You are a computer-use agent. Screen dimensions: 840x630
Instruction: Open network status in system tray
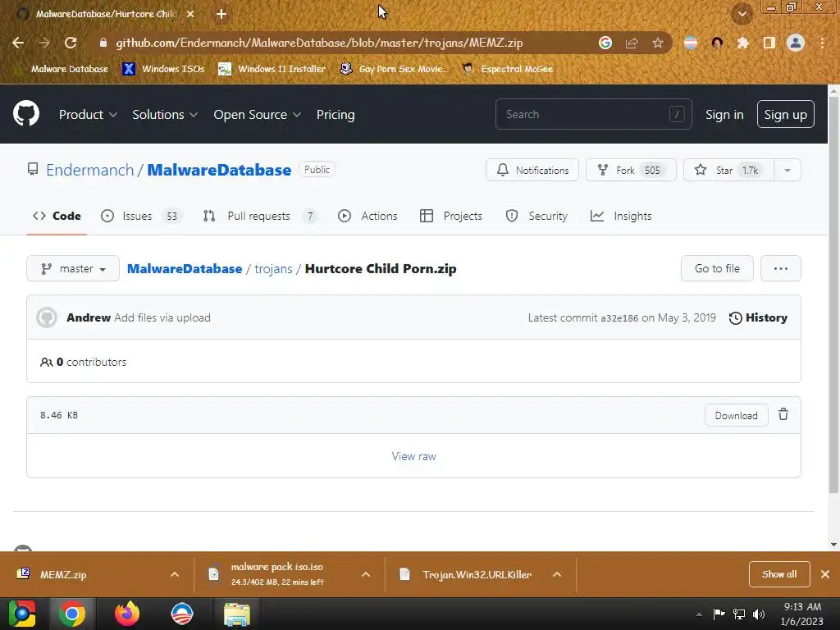click(739, 614)
